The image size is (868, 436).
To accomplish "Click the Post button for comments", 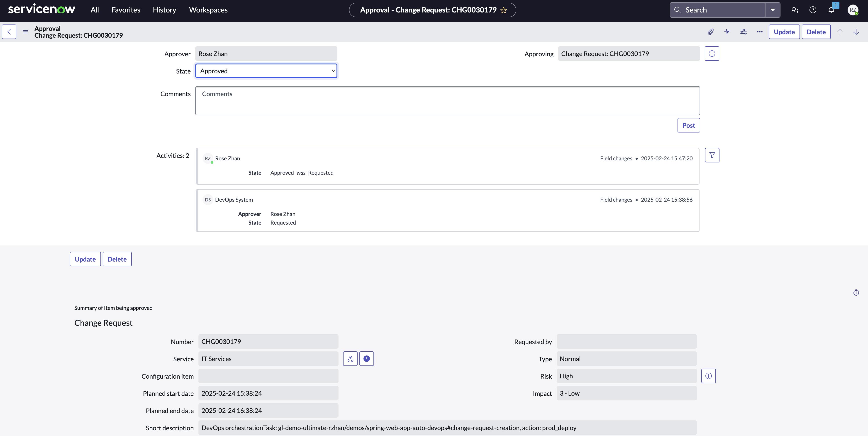I will (688, 125).
